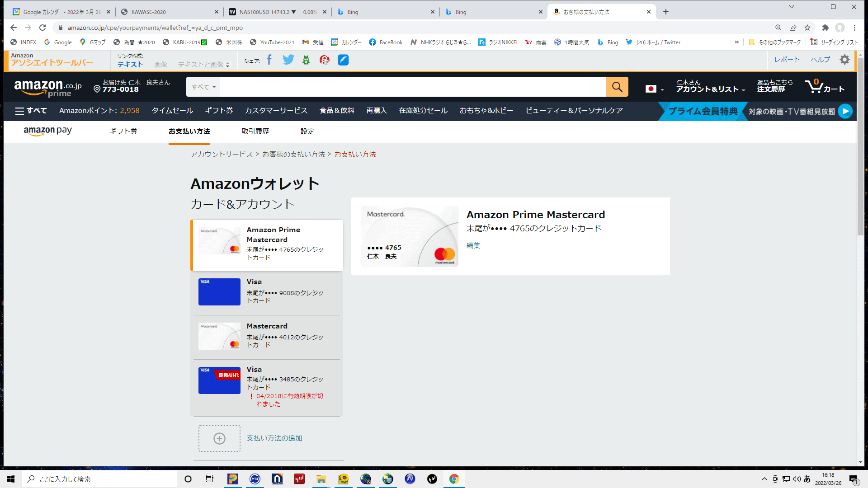Open タイムセール in the nav bar
The height and width of the screenshot is (488, 868).
[x=172, y=111]
